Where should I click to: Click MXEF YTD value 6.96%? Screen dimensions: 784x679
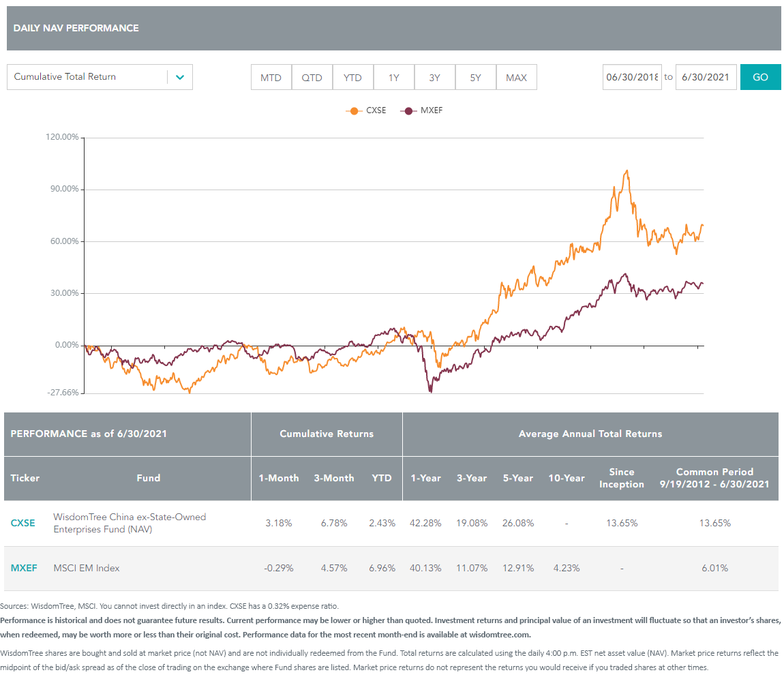382,568
